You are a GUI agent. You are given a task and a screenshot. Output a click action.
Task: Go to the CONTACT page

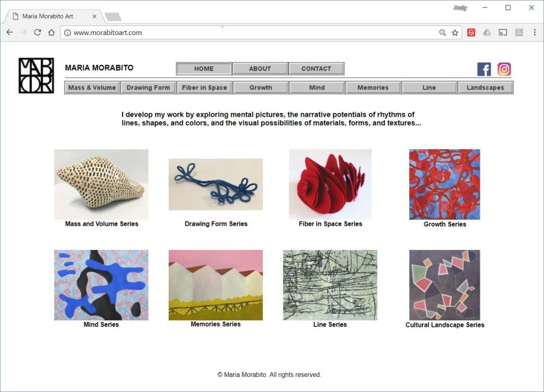(x=316, y=69)
